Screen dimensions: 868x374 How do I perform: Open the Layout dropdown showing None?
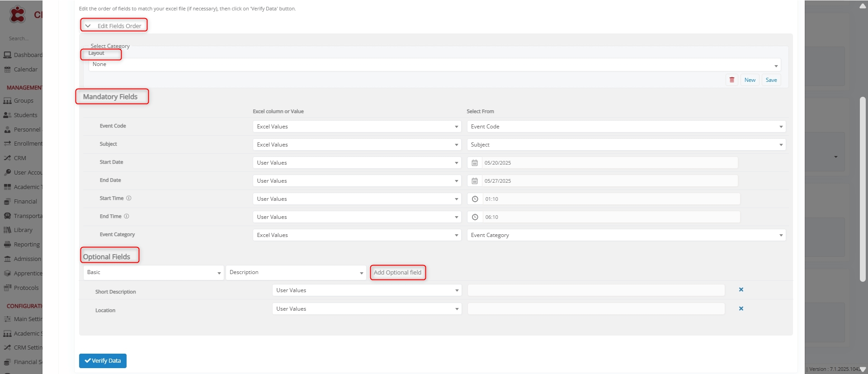[434, 65]
